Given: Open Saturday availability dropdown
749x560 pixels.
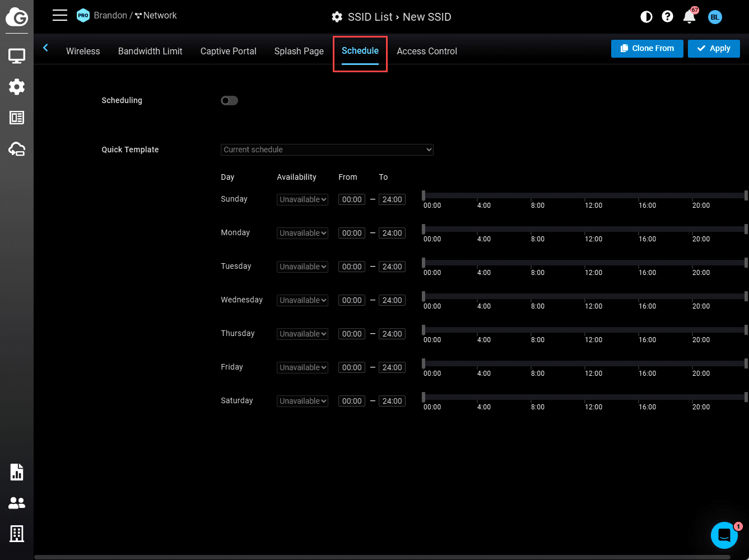Looking at the screenshot, I should pyautogui.click(x=303, y=401).
